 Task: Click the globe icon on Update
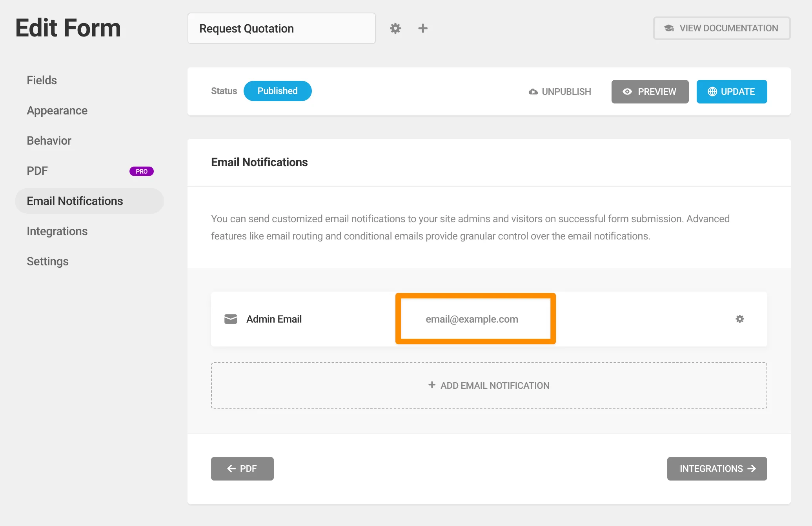pyautogui.click(x=712, y=92)
